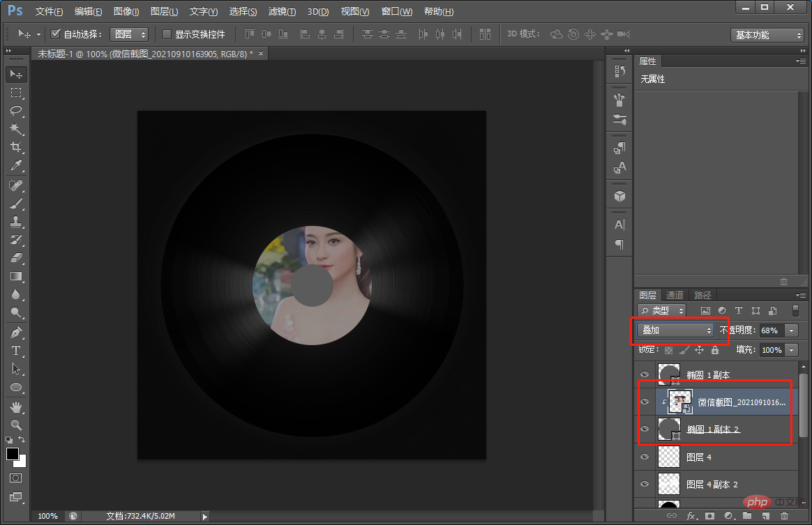This screenshot has width=812, height=525.
Task: Hide the 图层 4 layer
Action: (645, 457)
